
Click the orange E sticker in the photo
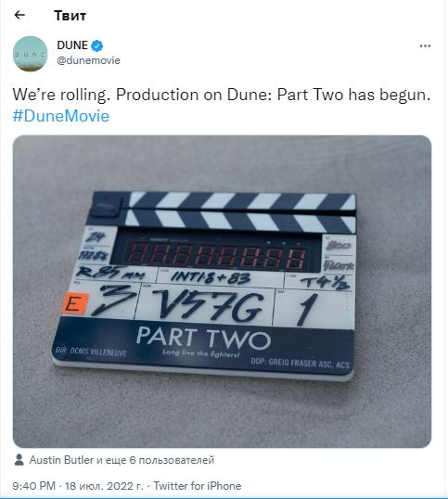pyautogui.click(x=74, y=303)
